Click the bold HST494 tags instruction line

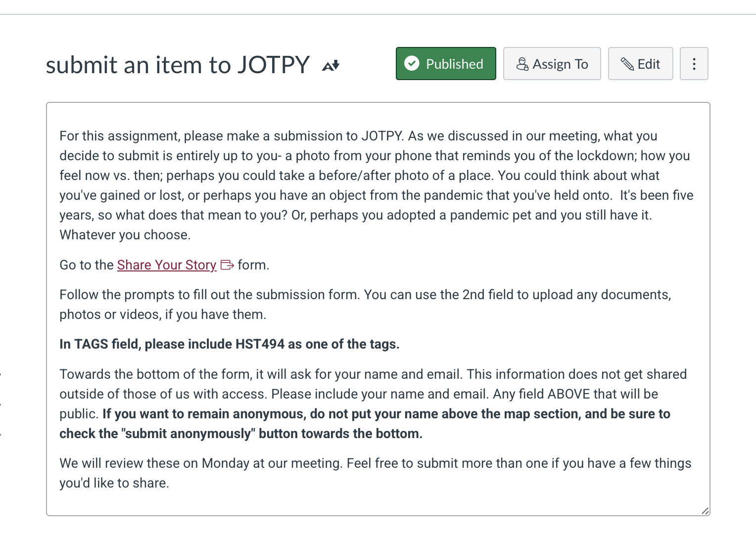(229, 344)
